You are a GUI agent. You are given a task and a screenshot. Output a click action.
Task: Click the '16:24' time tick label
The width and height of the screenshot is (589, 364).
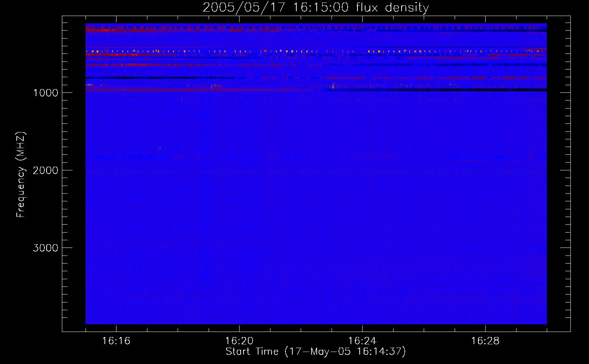tap(362, 341)
